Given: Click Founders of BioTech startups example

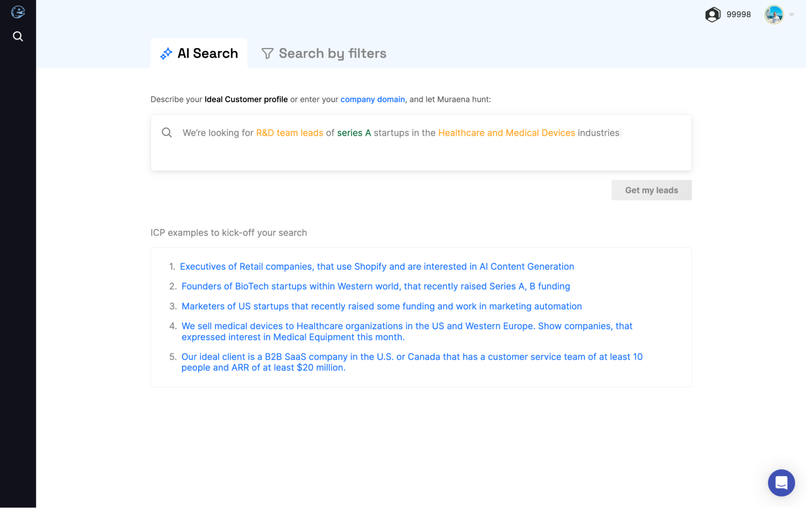Looking at the screenshot, I should [376, 286].
